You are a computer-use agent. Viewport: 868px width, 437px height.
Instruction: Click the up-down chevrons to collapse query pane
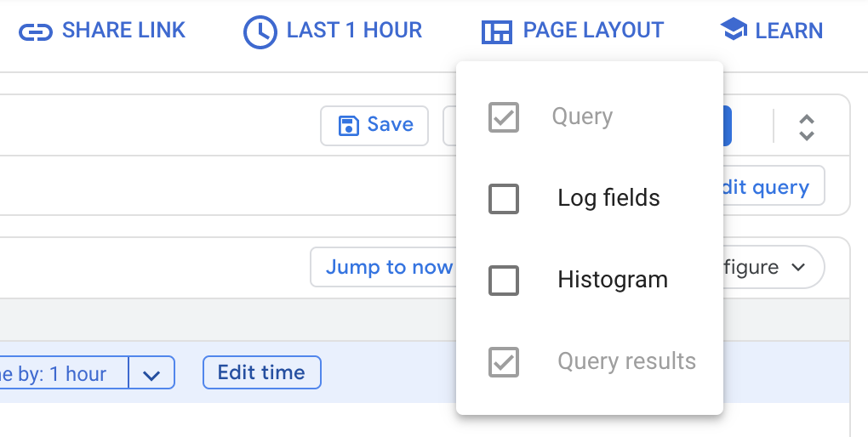pos(807,126)
